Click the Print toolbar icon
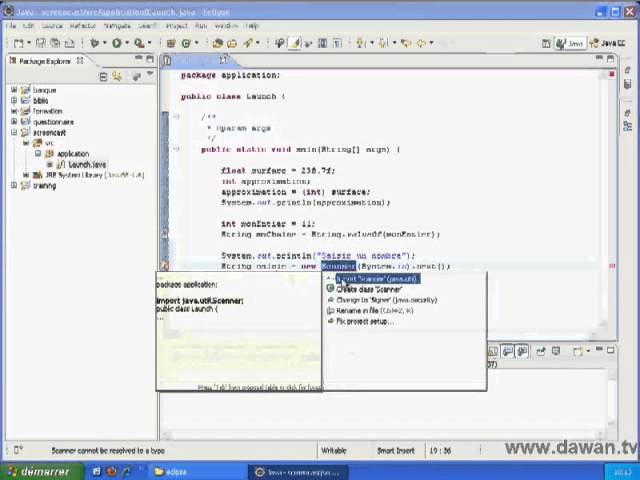Image resolution: width=640 pixels, height=480 pixels. click(70, 43)
